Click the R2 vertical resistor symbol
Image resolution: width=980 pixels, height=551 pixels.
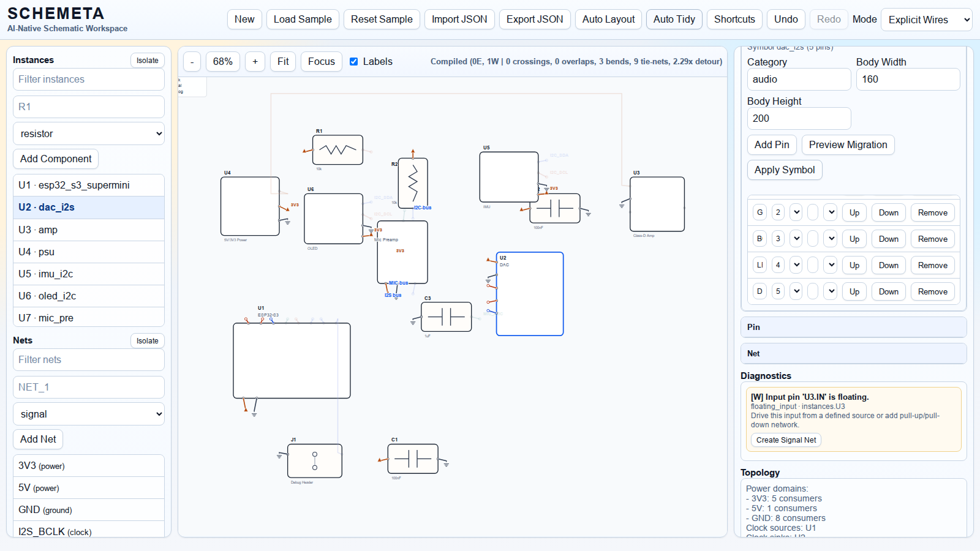pos(413,182)
